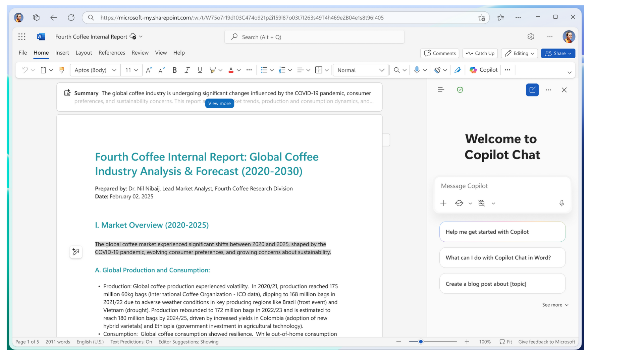Viewport: 644px width, 362px height.
Task: Click Help me get started with Copilot
Action: pyautogui.click(x=502, y=232)
